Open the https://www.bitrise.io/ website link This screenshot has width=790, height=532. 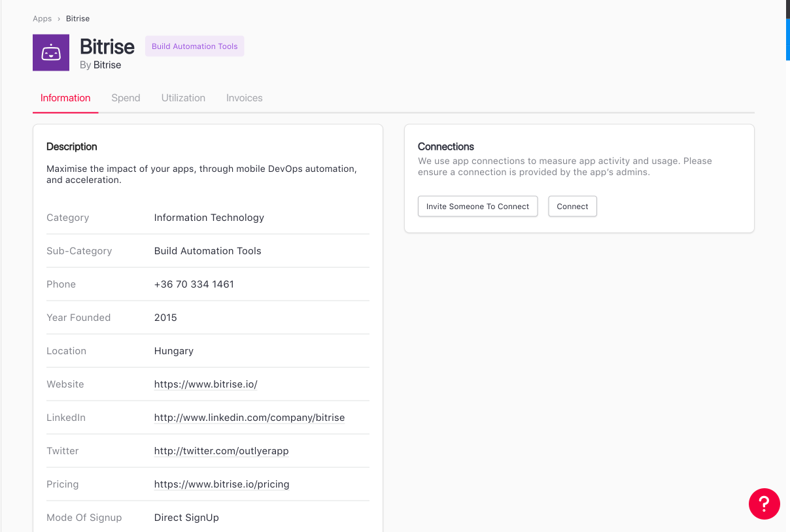click(x=206, y=384)
